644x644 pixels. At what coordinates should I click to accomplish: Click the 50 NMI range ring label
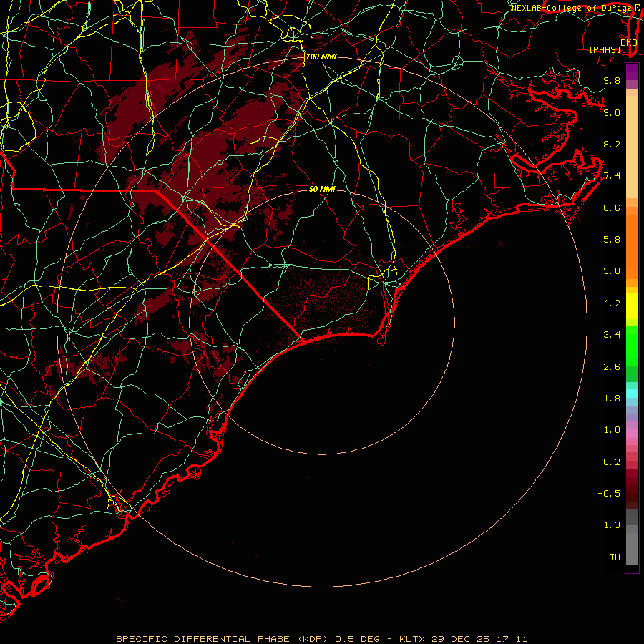click(322, 189)
